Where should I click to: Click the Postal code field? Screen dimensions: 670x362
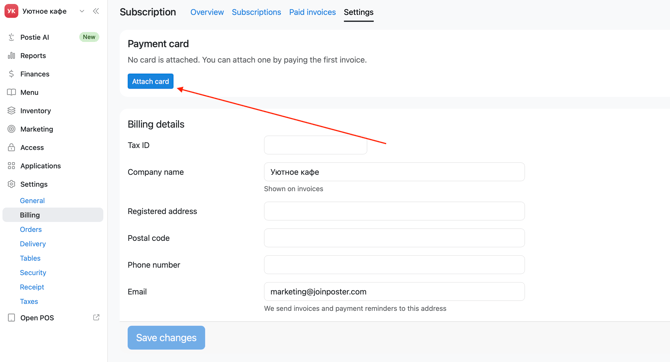[394, 238]
